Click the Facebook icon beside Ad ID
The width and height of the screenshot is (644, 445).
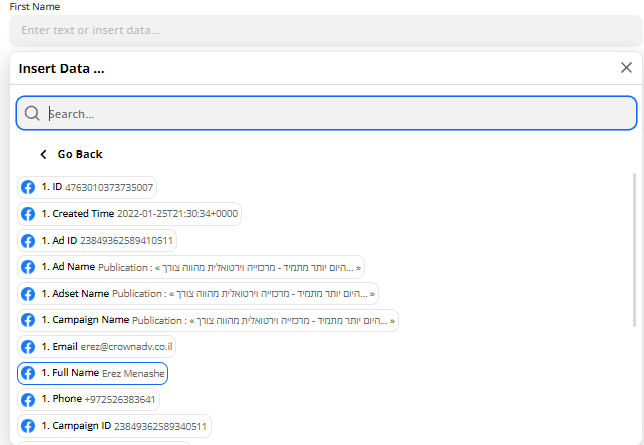(x=28, y=240)
